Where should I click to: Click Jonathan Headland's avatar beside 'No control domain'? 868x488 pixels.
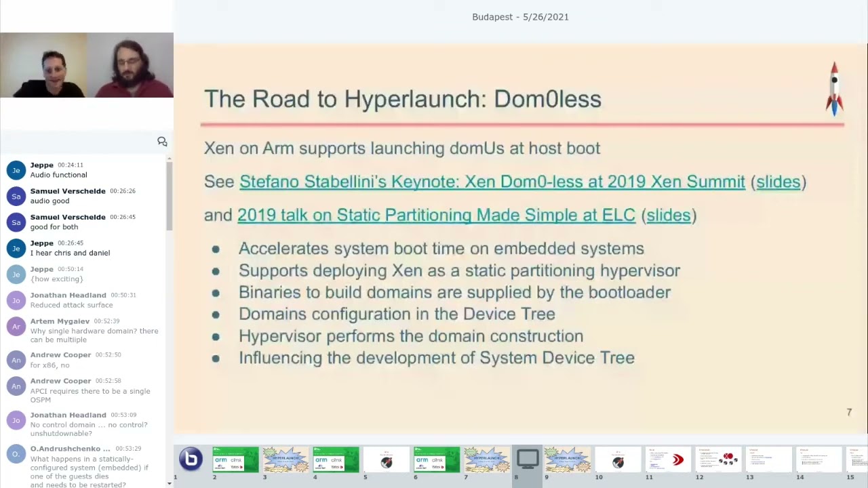tap(16, 420)
